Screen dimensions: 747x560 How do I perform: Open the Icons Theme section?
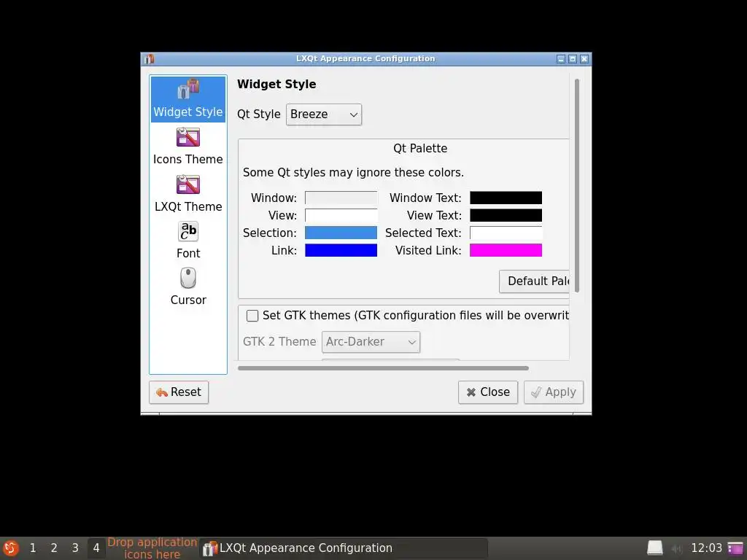(x=187, y=146)
